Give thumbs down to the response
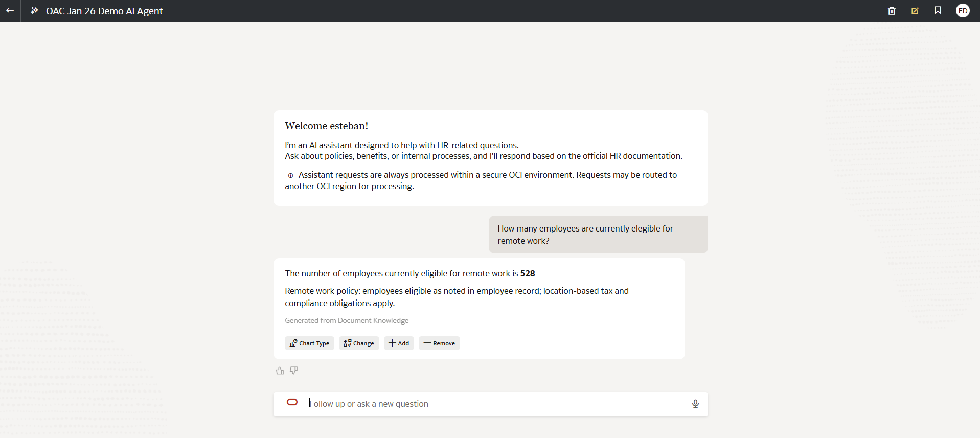980x438 pixels. click(x=294, y=371)
